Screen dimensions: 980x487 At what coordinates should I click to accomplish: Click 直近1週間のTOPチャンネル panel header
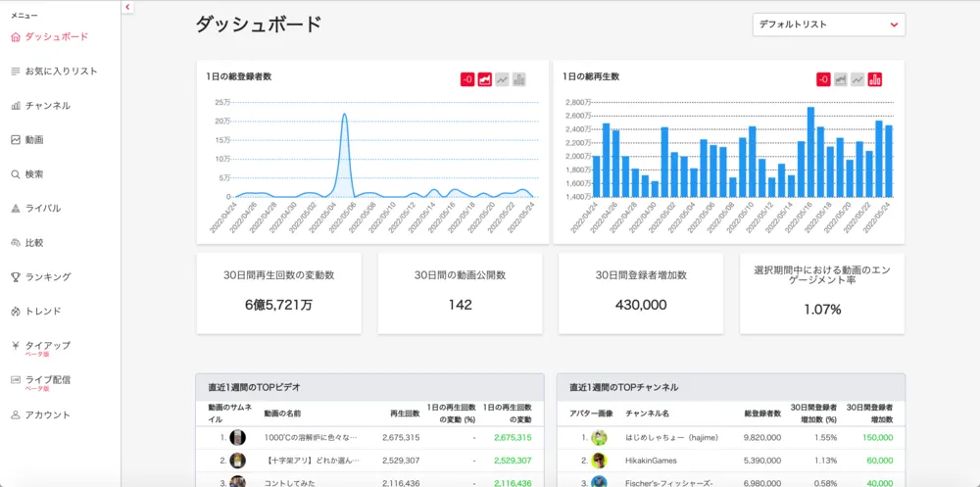[731, 388]
